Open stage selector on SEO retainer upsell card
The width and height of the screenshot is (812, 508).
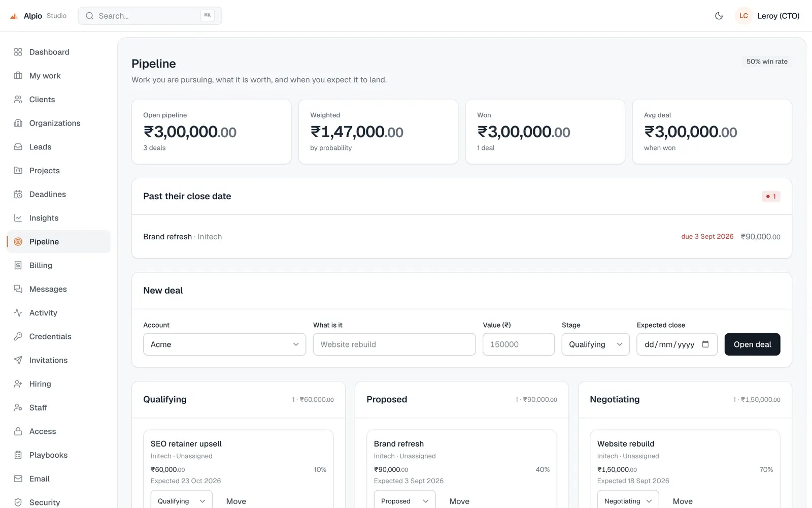[181, 500]
